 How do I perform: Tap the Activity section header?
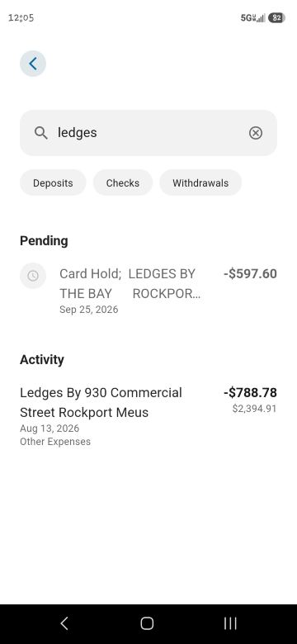point(42,360)
